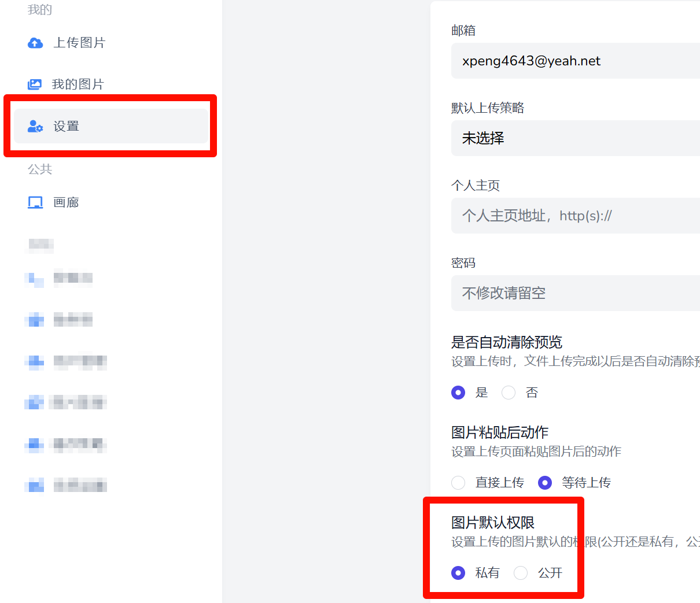Expand the 默认上传策略 dropdown showing 未选择
700x603 pixels.
(x=575, y=138)
